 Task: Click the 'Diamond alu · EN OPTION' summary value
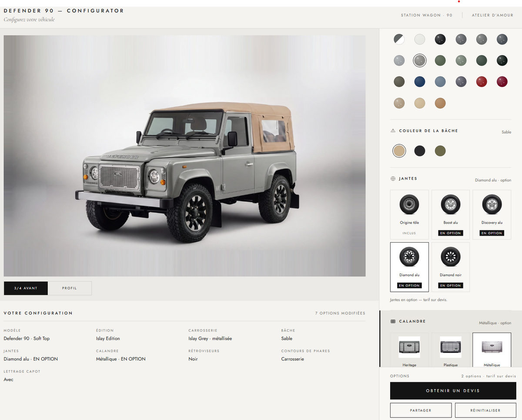pyautogui.click(x=31, y=359)
